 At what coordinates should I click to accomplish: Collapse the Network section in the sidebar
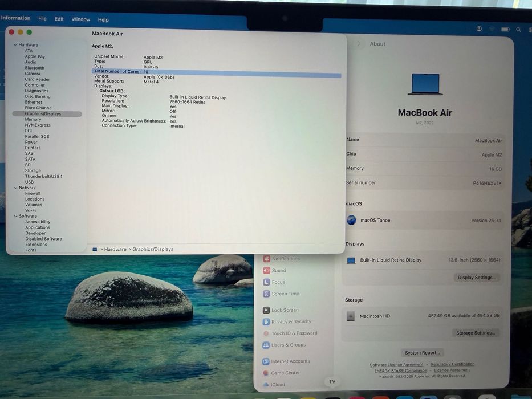click(15, 188)
